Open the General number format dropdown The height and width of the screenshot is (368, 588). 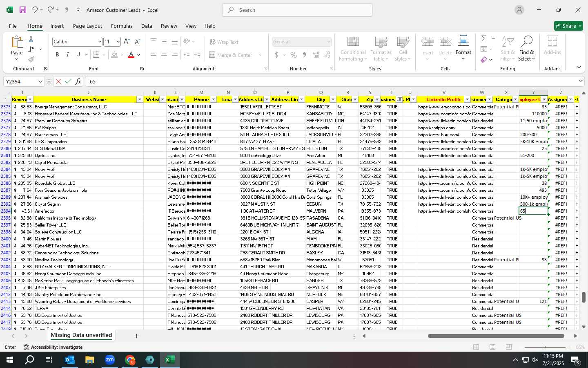328,42
